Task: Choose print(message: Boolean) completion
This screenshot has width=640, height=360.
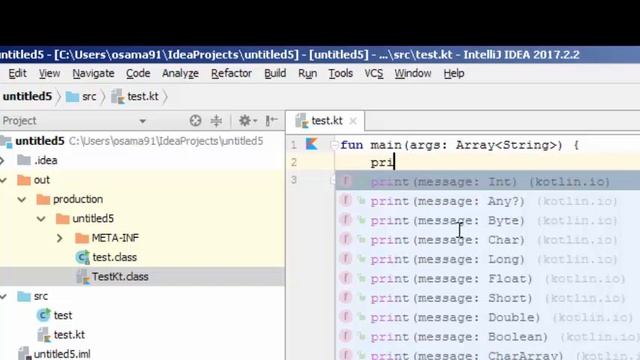Action: pyautogui.click(x=488, y=337)
